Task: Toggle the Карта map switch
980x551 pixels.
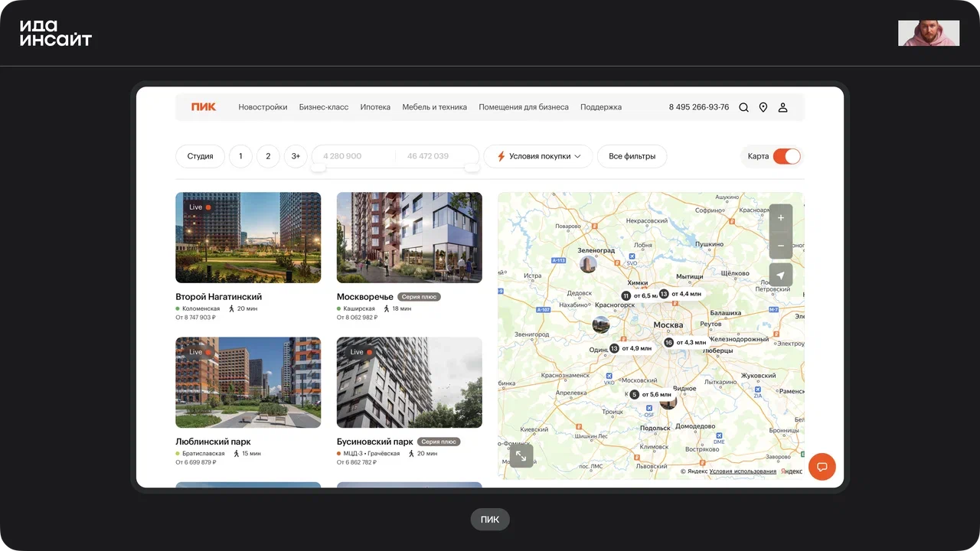Action: click(787, 156)
